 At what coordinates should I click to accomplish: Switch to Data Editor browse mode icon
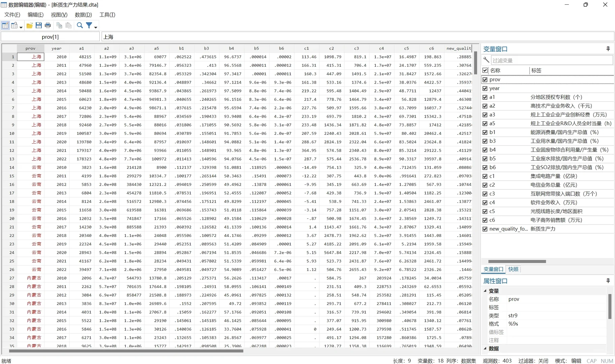14,25
